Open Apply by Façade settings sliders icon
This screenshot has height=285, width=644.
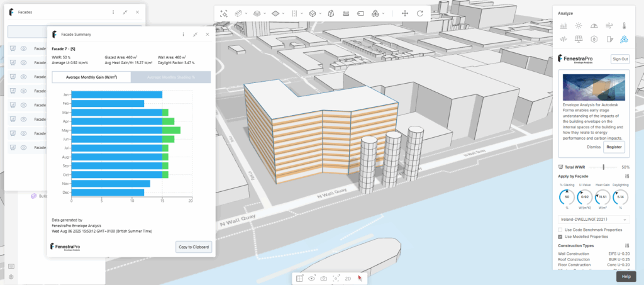(627, 176)
